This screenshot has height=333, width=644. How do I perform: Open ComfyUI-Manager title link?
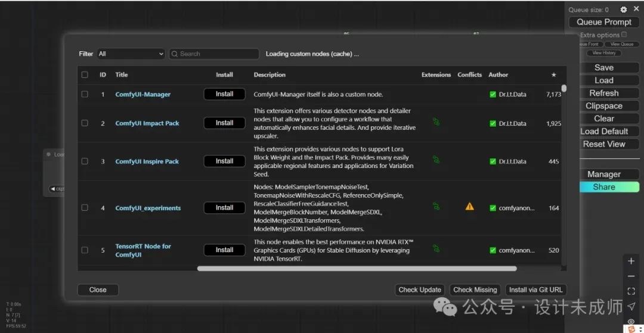click(x=143, y=94)
